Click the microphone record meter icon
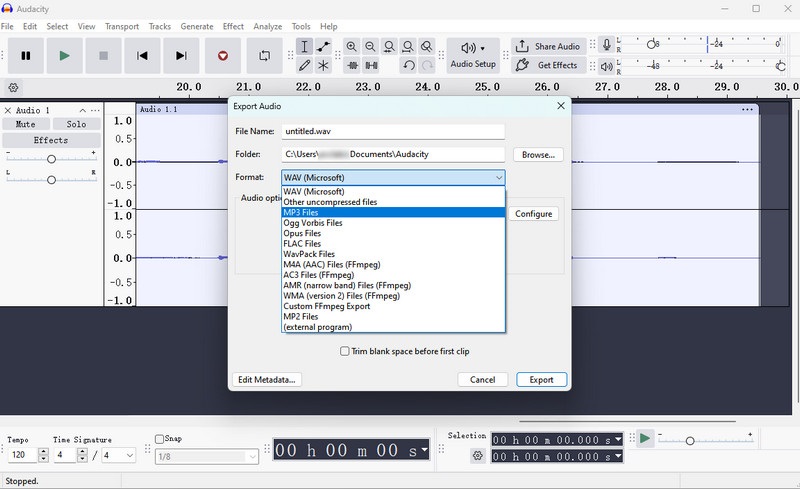Image resolution: width=800 pixels, height=489 pixels. point(606,45)
